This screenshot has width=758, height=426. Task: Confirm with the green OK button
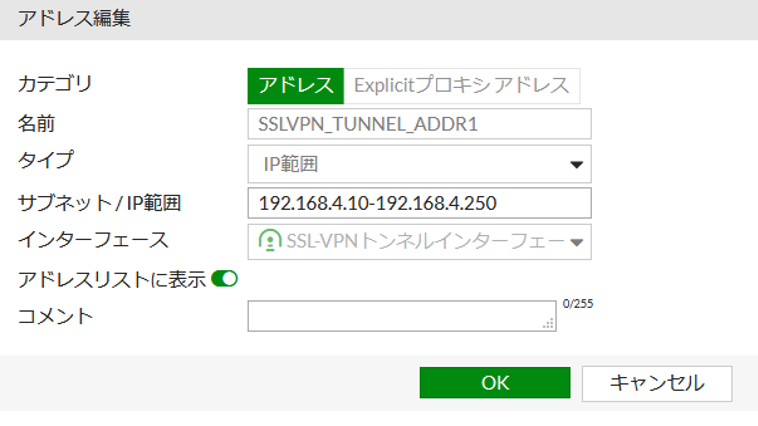[x=495, y=383]
